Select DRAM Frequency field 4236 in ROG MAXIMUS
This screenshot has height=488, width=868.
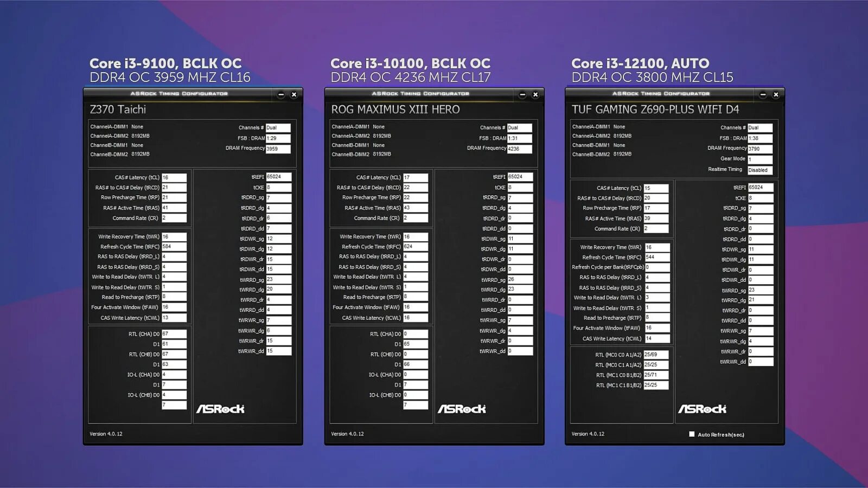pos(520,149)
